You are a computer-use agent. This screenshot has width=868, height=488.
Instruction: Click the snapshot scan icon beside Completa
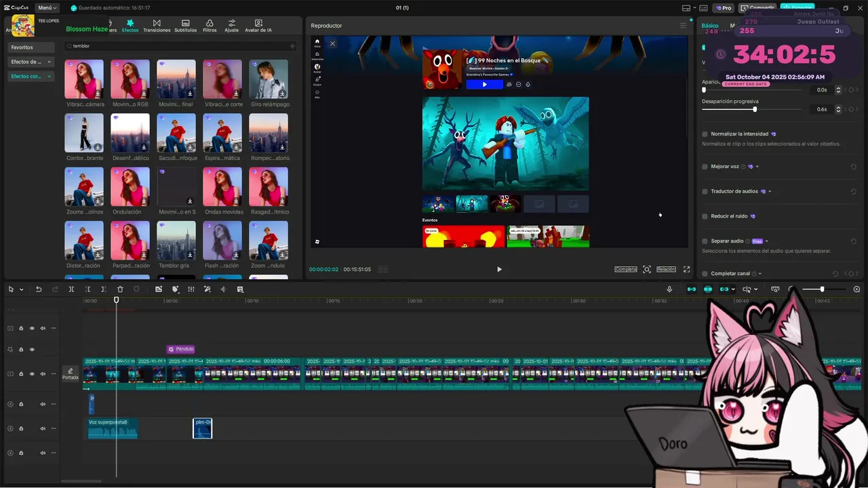(647, 269)
